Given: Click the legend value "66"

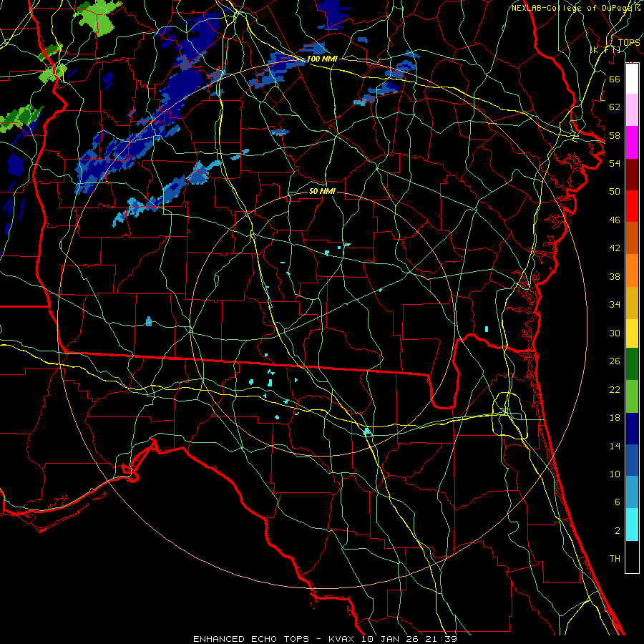Looking at the screenshot, I should tap(615, 79).
